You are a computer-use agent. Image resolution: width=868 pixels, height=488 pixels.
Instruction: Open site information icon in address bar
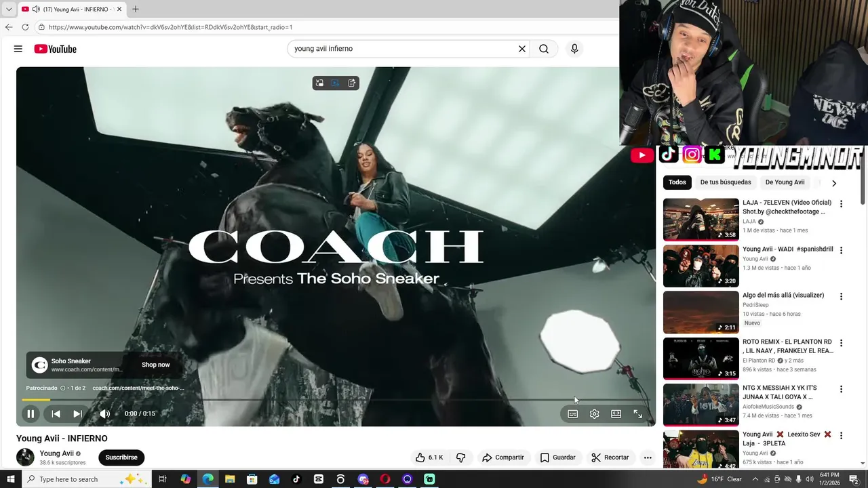coord(41,27)
